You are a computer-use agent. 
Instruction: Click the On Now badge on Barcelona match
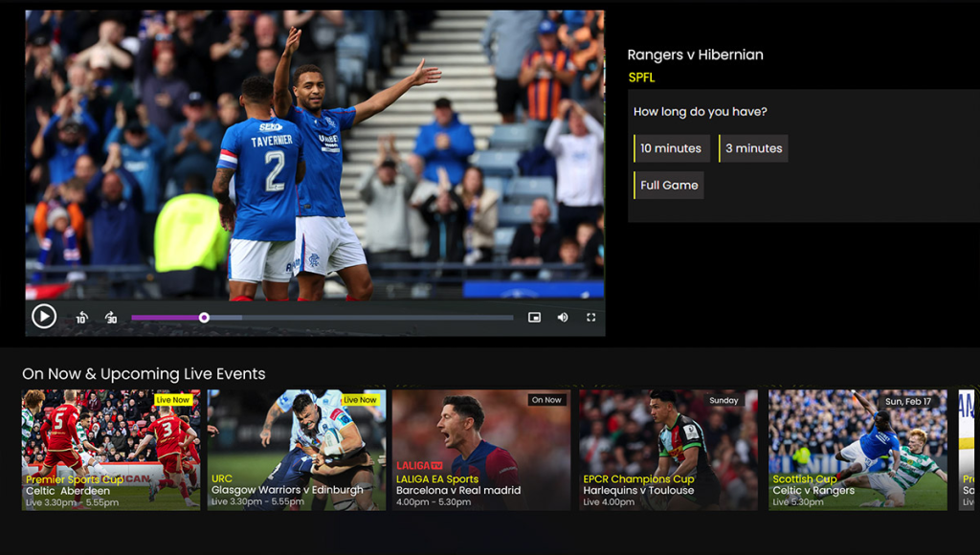[x=546, y=400]
